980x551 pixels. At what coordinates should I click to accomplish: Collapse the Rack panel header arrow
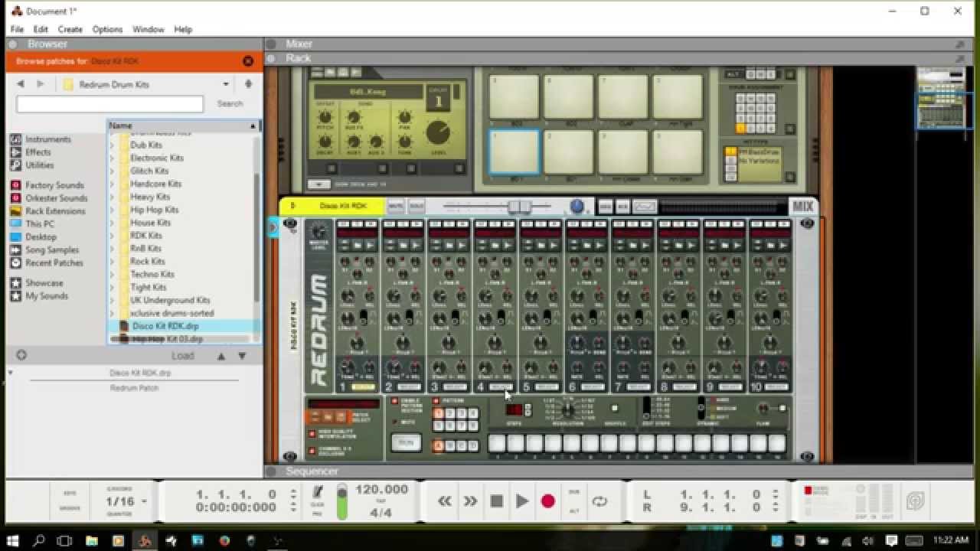click(x=270, y=58)
